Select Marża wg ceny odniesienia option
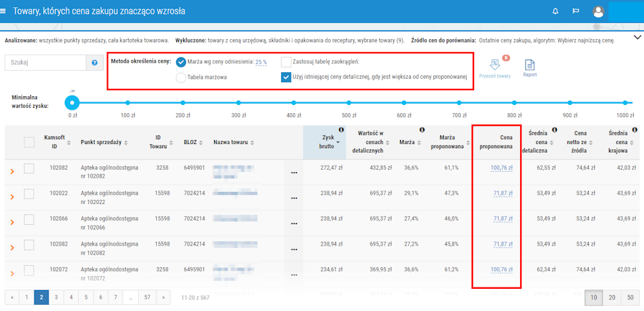Screen dimensions: 644x311 [x=181, y=62]
